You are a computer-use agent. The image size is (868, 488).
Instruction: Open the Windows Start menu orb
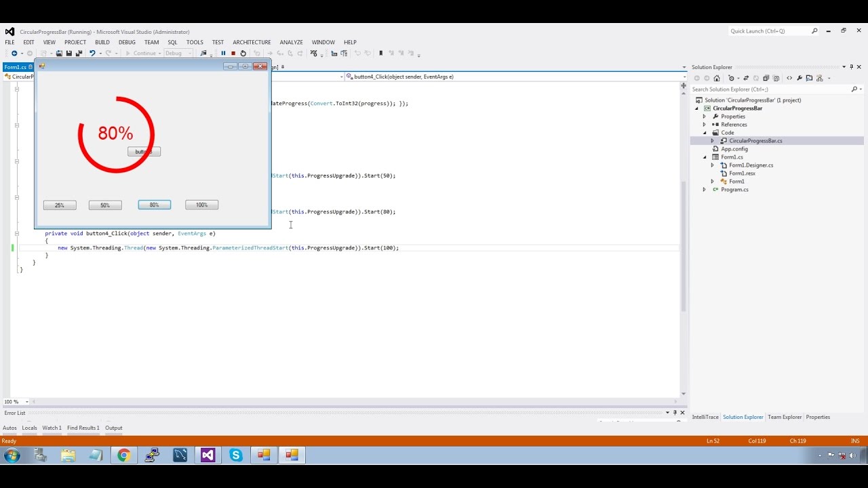click(12, 455)
